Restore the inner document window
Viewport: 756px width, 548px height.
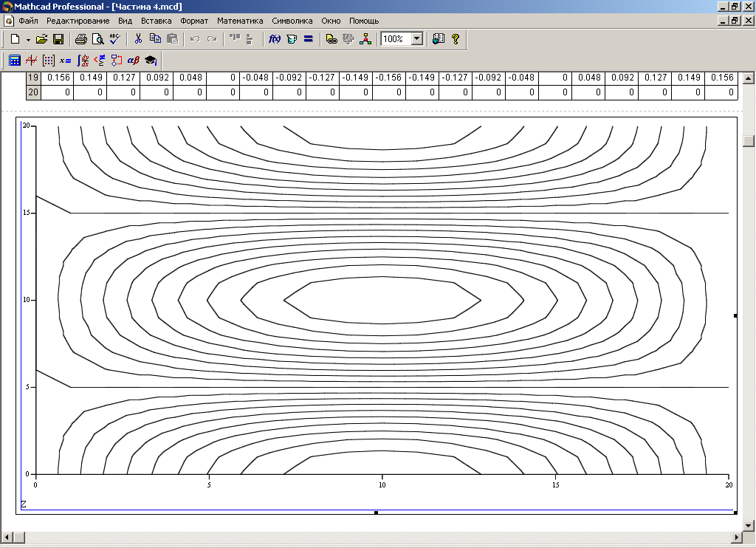(x=735, y=21)
